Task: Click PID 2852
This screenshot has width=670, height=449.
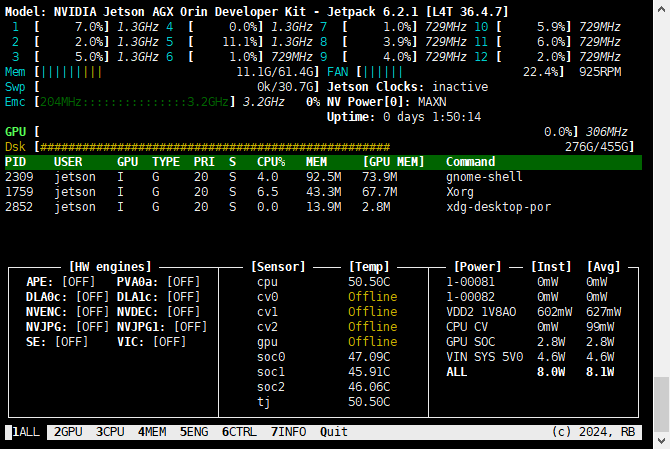Action: (x=19, y=207)
